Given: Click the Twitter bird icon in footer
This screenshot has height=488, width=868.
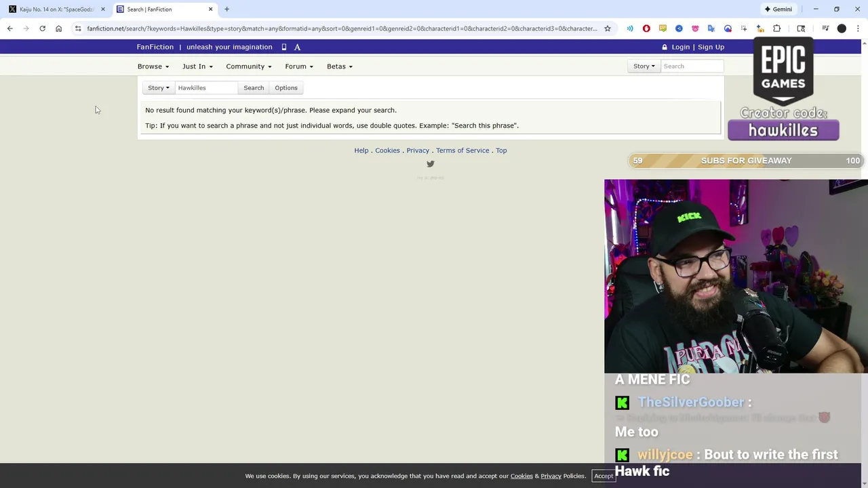Looking at the screenshot, I should coord(431,164).
